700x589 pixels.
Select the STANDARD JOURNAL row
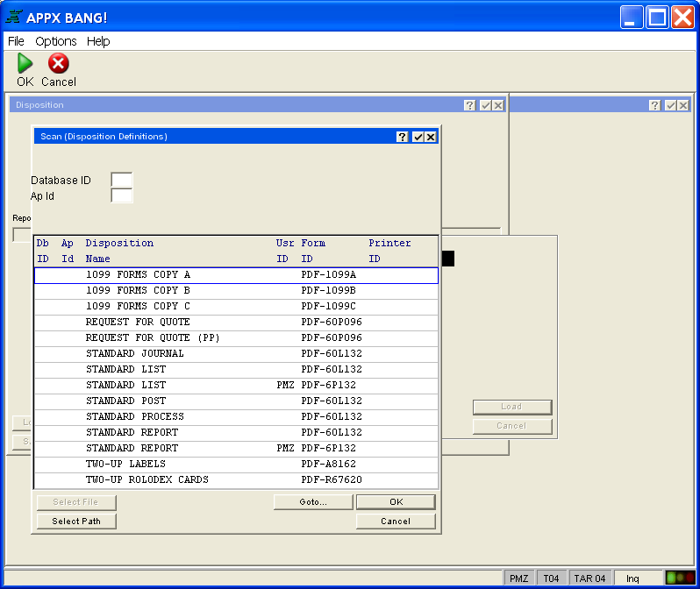[x=235, y=353]
